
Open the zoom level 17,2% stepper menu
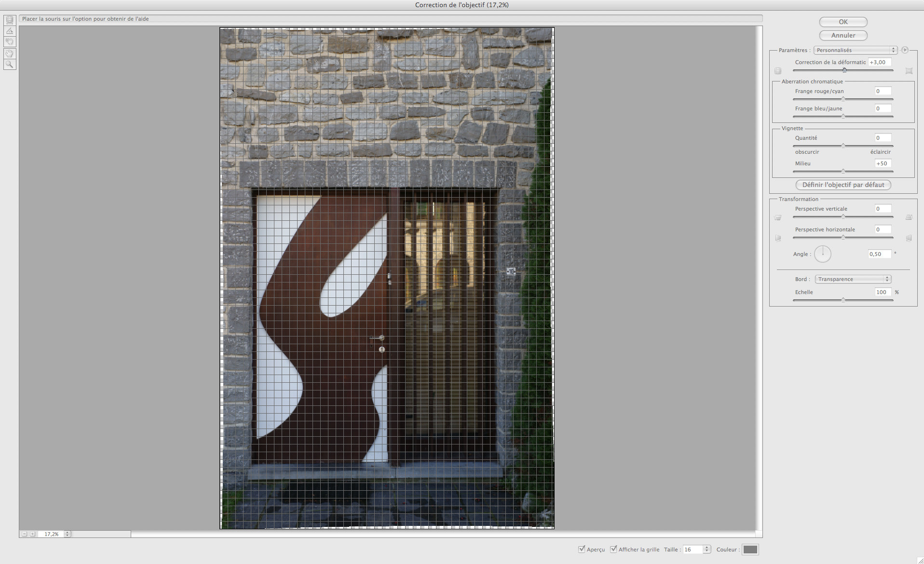point(68,534)
